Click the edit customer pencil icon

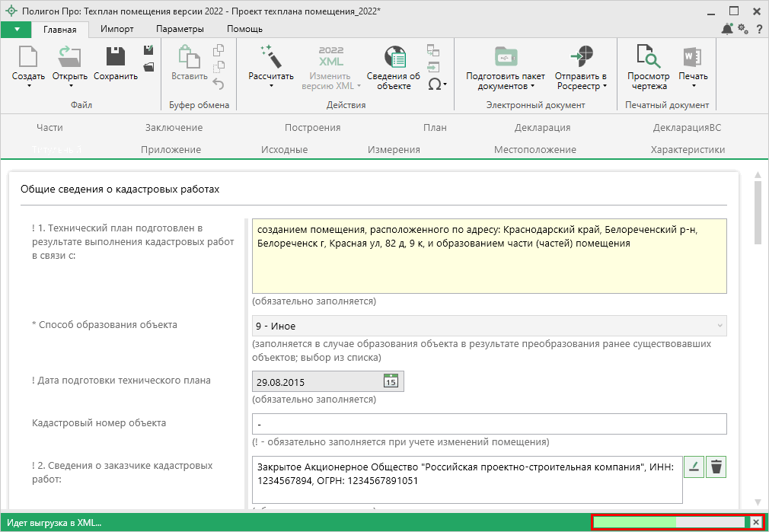[694, 467]
